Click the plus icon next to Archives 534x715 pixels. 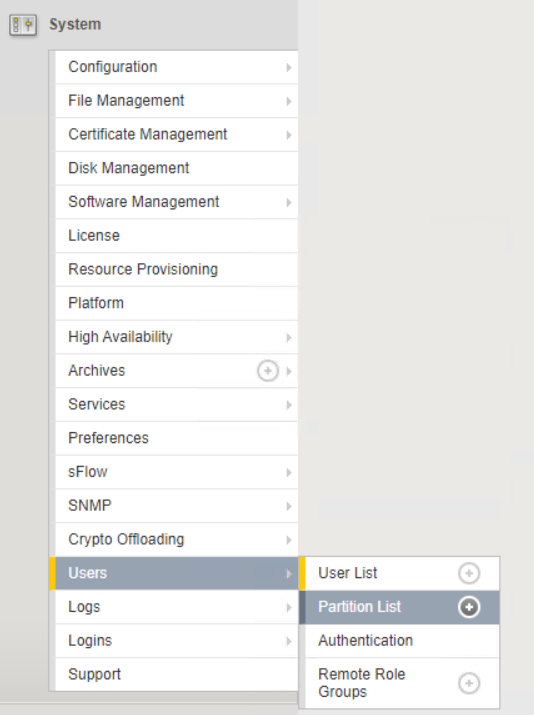click(268, 371)
